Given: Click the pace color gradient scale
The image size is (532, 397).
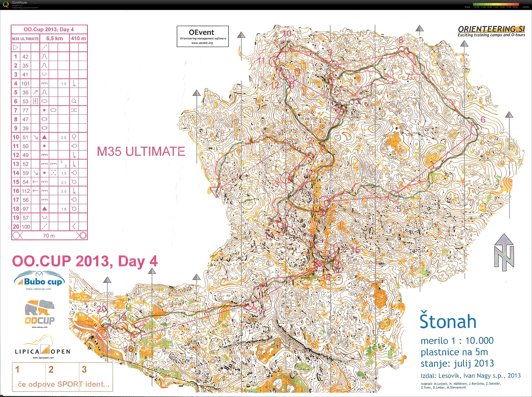Looking at the screenshot, I should point(496,4).
